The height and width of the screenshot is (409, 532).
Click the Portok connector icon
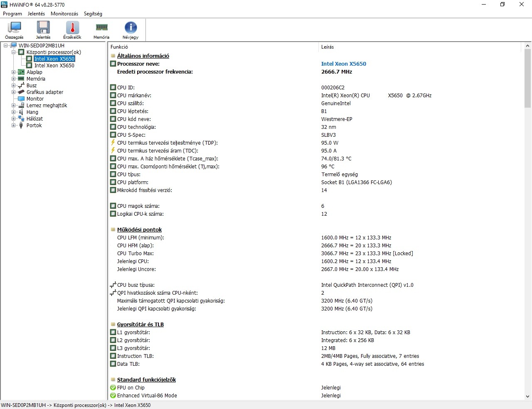click(21, 125)
